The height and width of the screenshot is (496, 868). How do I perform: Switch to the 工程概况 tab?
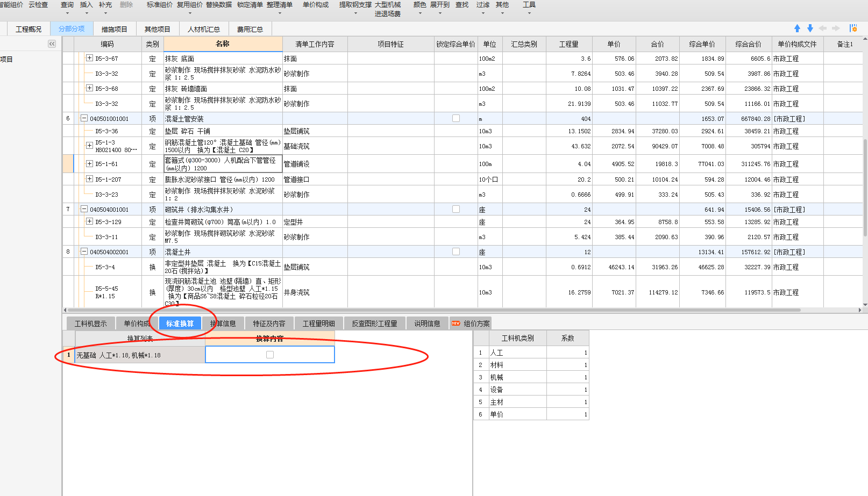click(29, 29)
